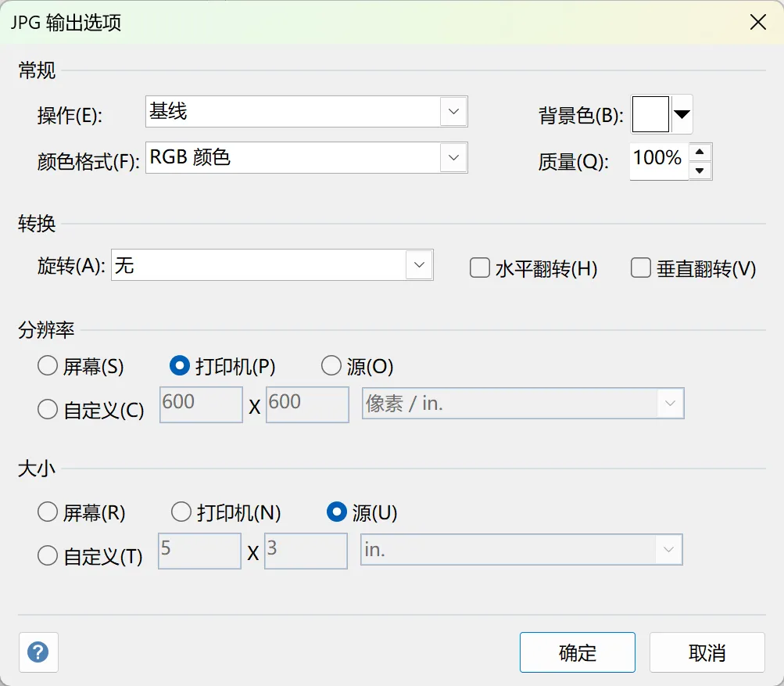
Task: Close the JPG output options dialog
Action: pos(757,22)
